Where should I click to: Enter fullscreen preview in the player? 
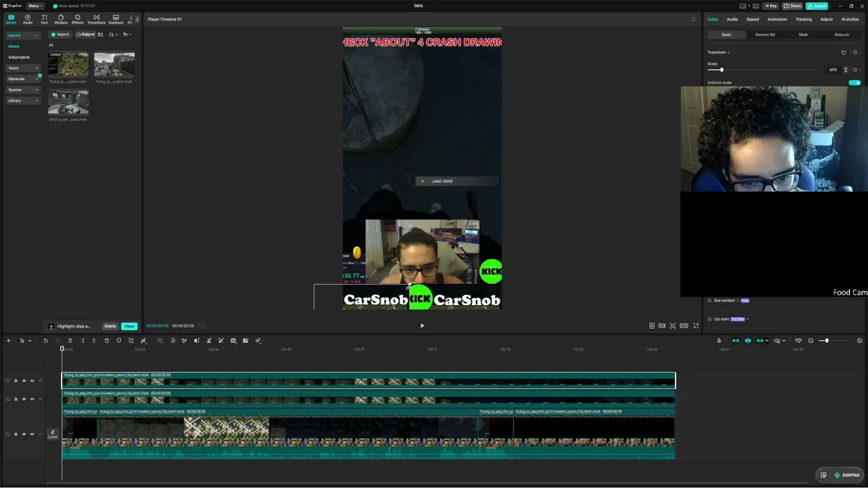point(696,326)
